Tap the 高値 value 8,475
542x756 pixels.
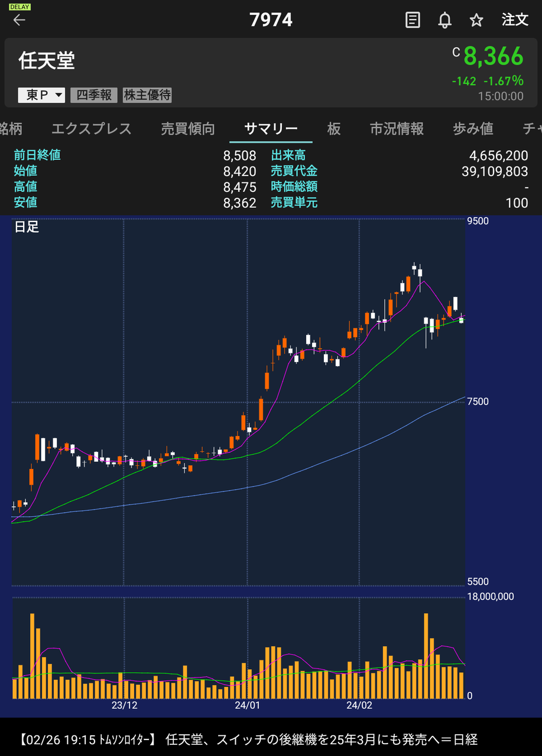tap(239, 187)
